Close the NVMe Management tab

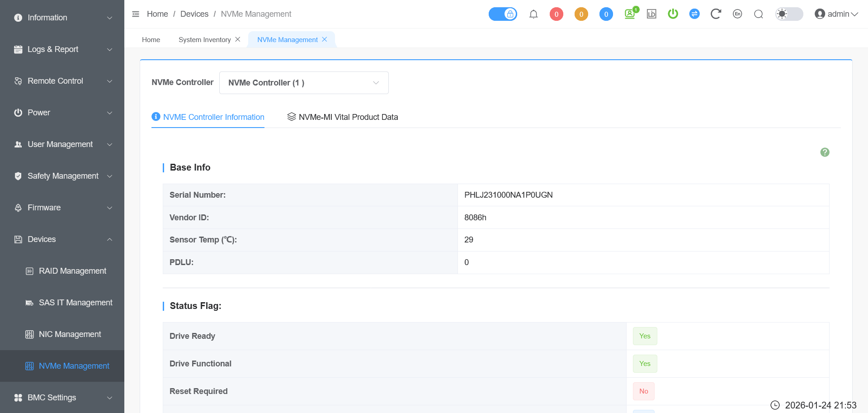pyautogui.click(x=325, y=39)
